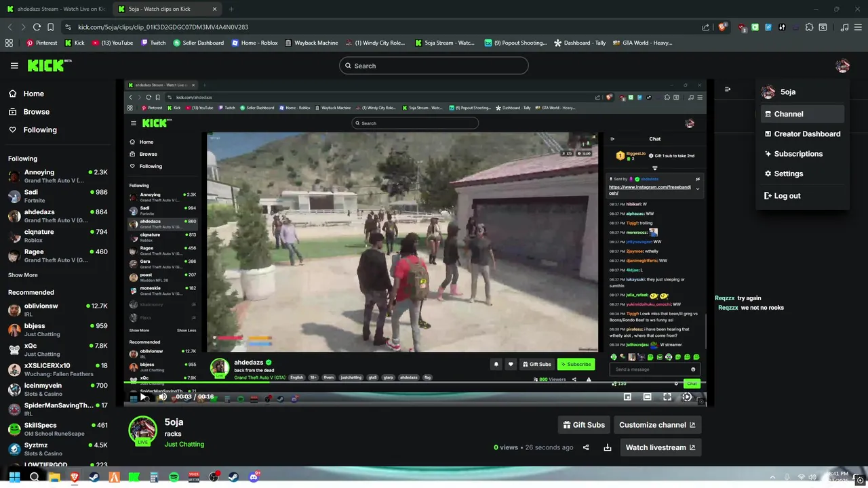This screenshot has height=488, width=868.
Task: Open the Annoying channel in Following
Action: pyautogui.click(x=58, y=176)
